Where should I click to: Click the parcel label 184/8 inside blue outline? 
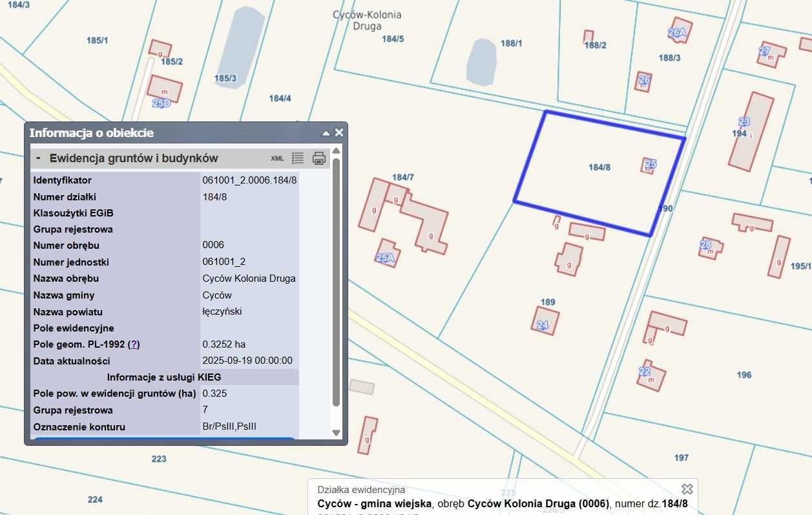coord(599,167)
